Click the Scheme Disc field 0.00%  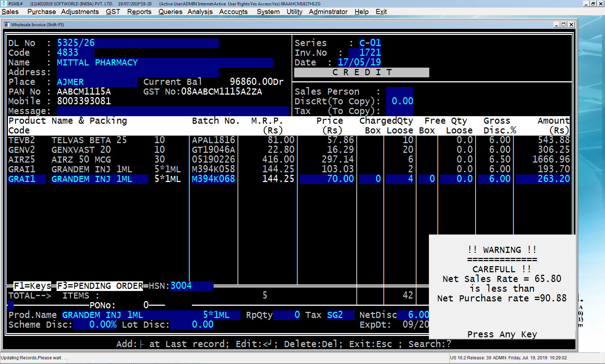coord(95,325)
